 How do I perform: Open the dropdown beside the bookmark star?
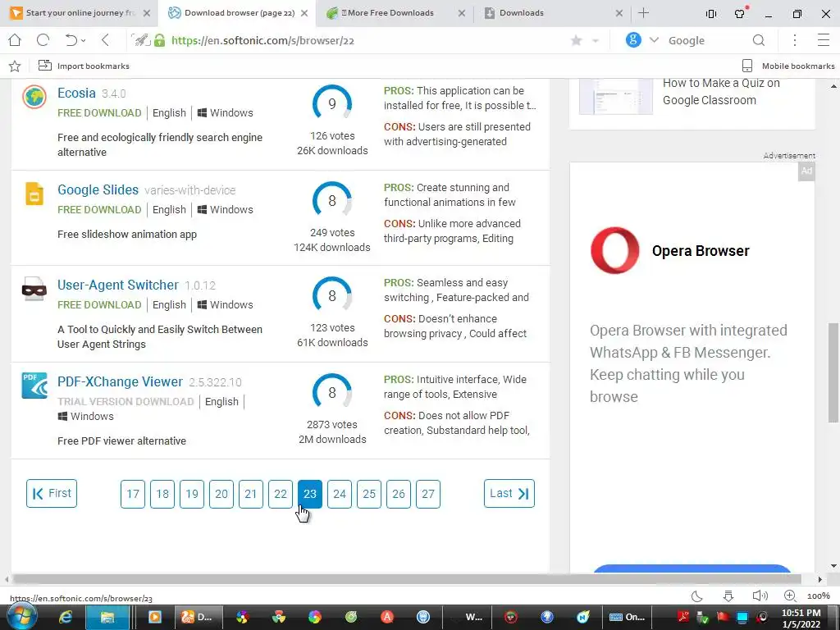[595, 41]
